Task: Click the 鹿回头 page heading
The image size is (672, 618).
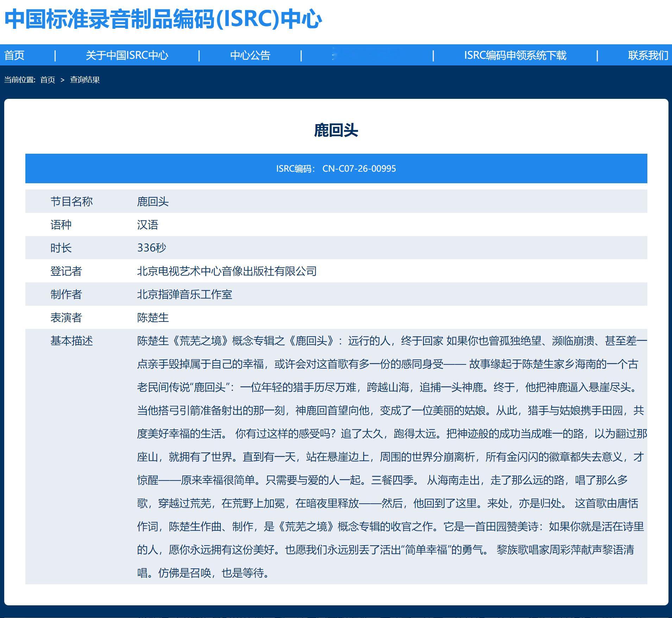Action: tap(336, 130)
